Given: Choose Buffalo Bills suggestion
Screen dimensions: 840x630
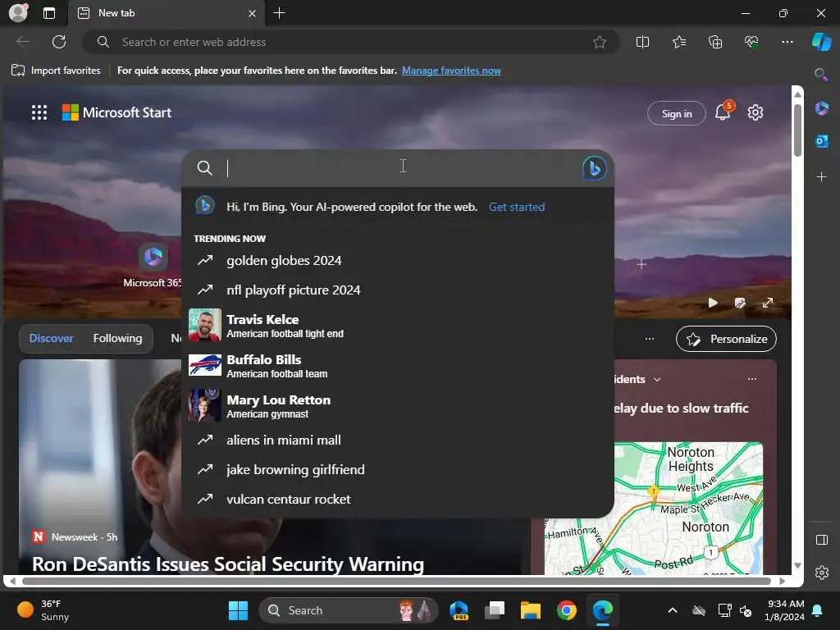Looking at the screenshot, I should 398,365.
